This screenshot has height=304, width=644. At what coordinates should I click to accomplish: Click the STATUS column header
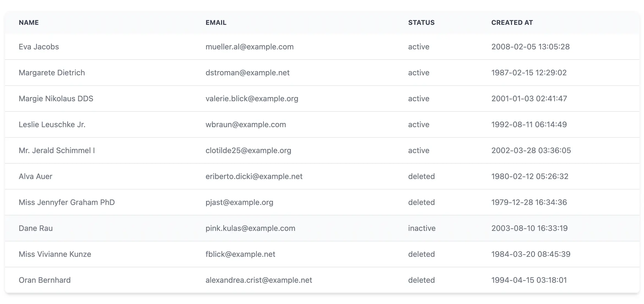[x=421, y=23]
